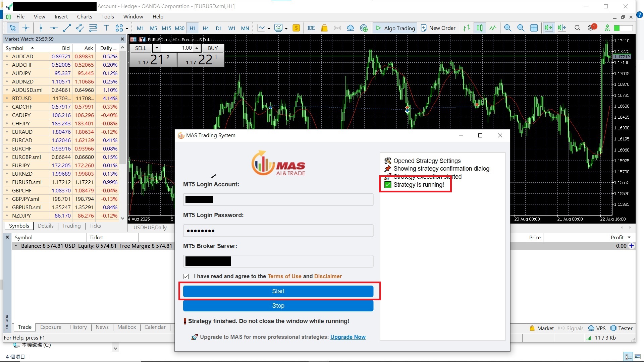
Task: Open the Market Watch search icon
Action: click(577, 28)
